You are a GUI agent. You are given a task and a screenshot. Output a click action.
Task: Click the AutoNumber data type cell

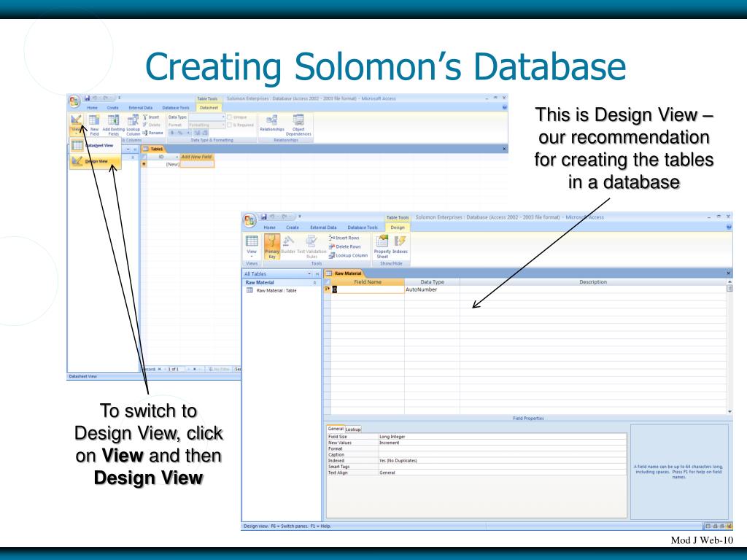tap(432, 289)
